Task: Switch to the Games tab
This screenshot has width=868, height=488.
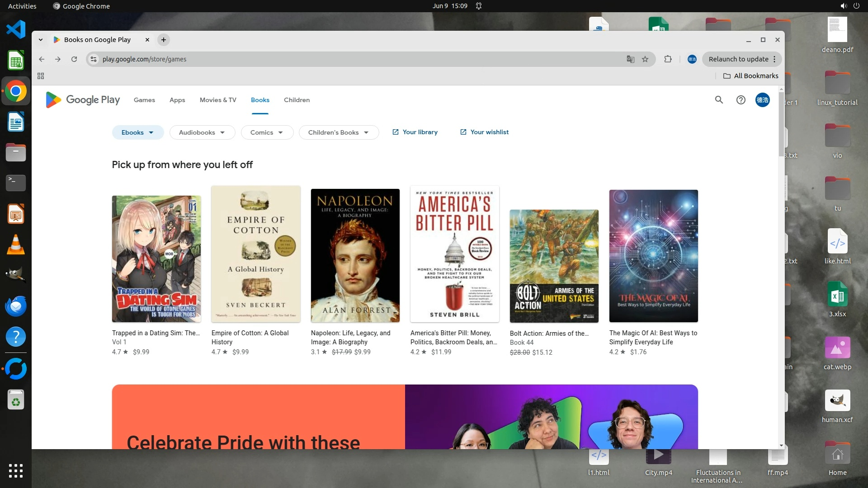Action: [144, 100]
